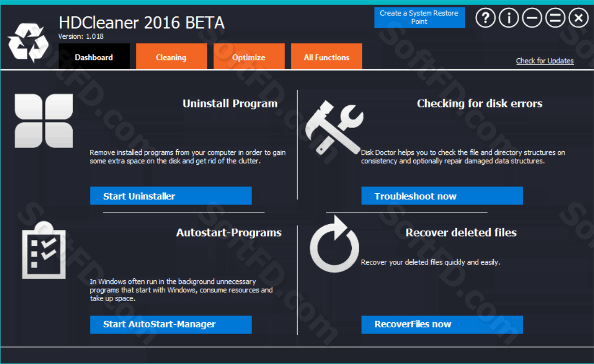The width and height of the screenshot is (594, 364).
Task: Open Start AutoStart-Manager
Action: (x=171, y=325)
